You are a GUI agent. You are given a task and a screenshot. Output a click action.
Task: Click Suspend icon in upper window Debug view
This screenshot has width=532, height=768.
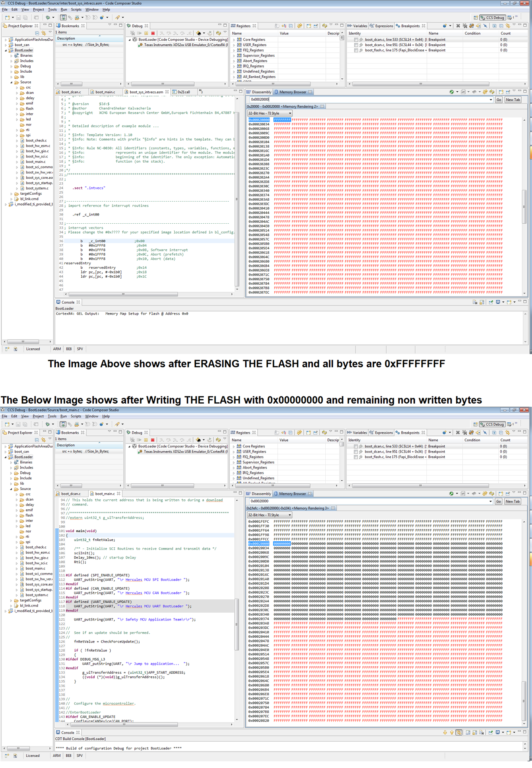pyautogui.click(x=146, y=33)
